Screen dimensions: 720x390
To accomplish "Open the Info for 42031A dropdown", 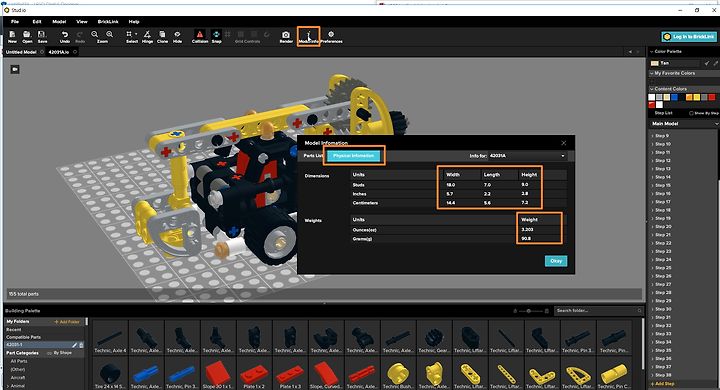I will click(x=527, y=156).
